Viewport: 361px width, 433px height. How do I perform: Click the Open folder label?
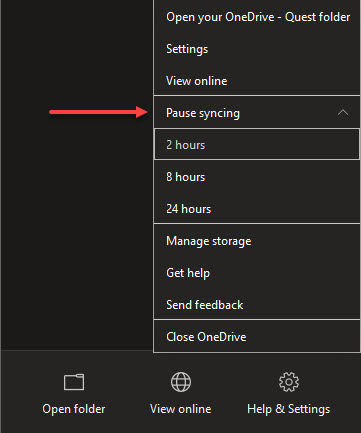click(x=74, y=409)
